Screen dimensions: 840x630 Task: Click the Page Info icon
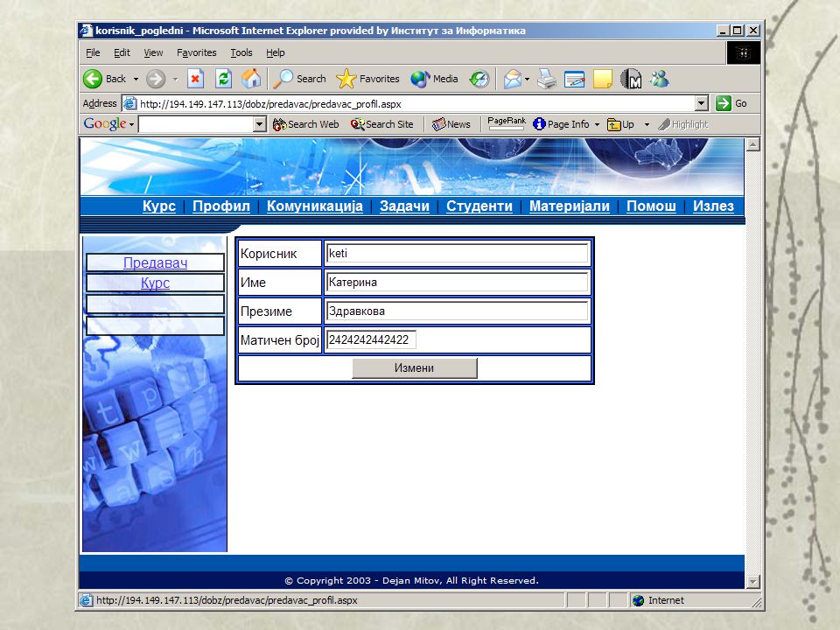tap(539, 124)
